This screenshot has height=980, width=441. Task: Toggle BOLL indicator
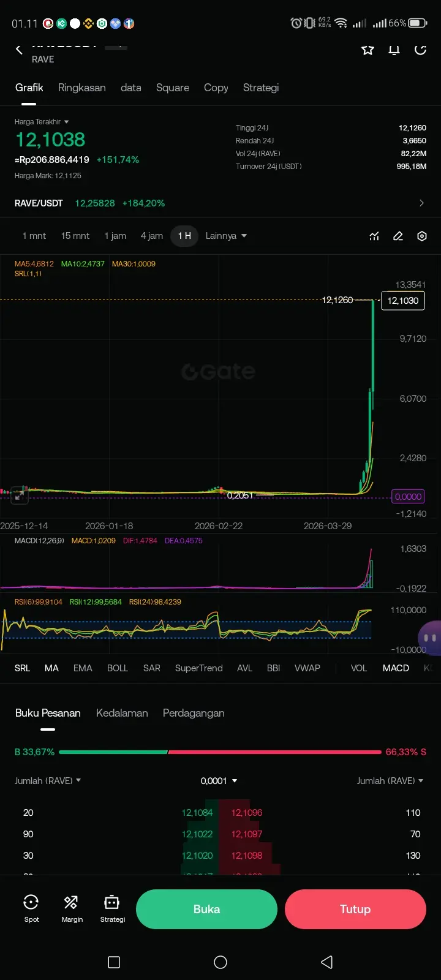pos(117,668)
